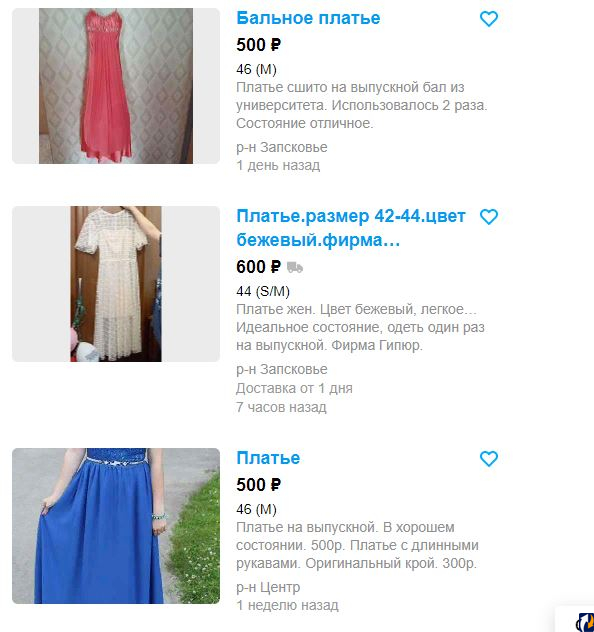
Task: Open the blue dress title Платье
Action: click(268, 458)
